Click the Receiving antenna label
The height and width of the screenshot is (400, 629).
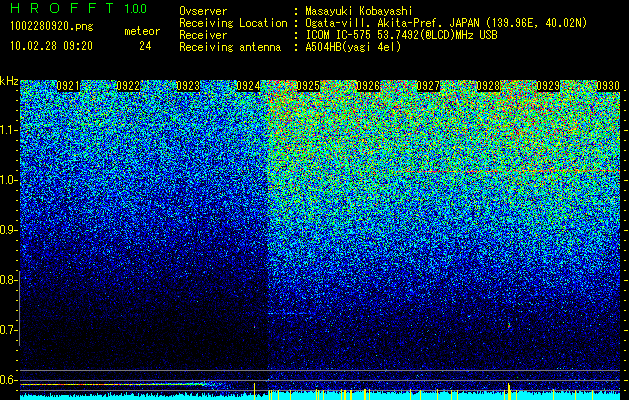pos(230,47)
